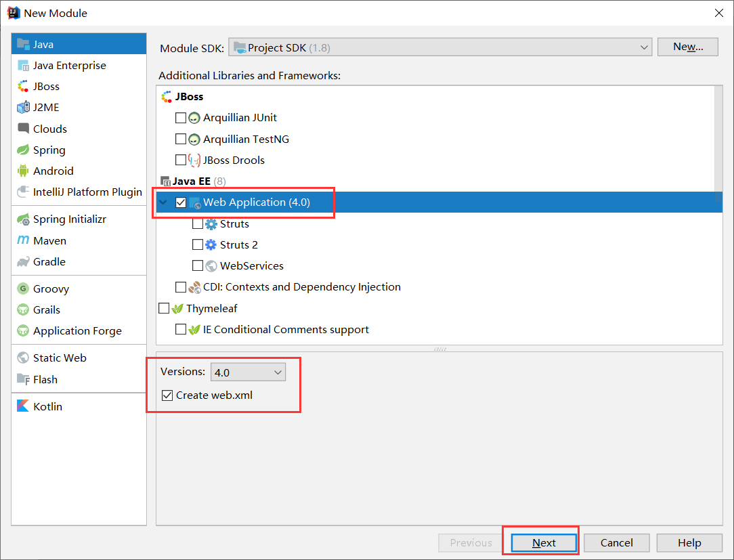
Task: Enable the Arquillian TestNG checkbox
Action: point(181,139)
